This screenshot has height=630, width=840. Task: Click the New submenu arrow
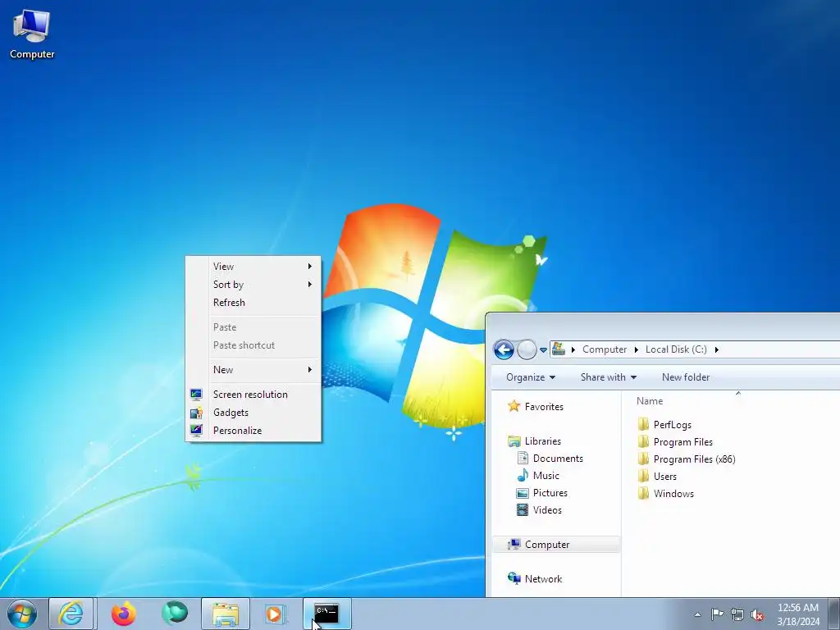(x=309, y=370)
